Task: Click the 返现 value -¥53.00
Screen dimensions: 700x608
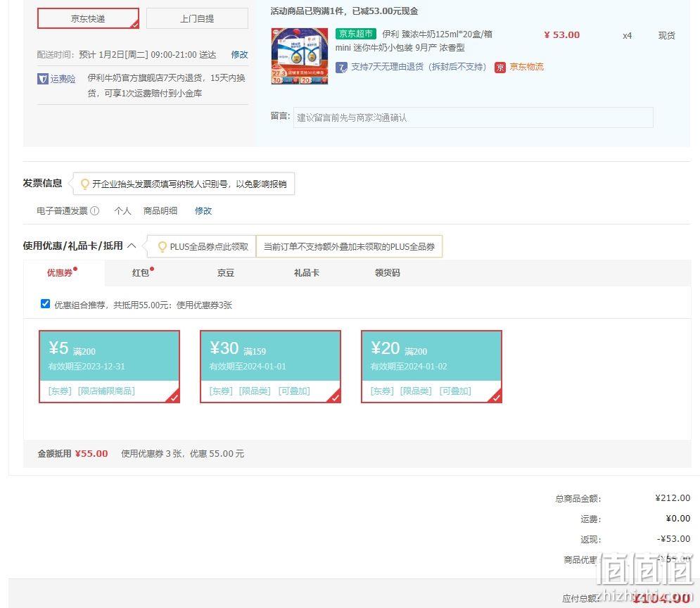Action: pos(673,539)
